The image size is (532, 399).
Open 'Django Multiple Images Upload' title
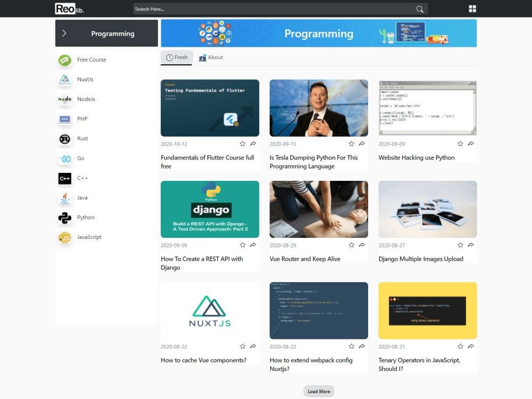[x=421, y=259]
